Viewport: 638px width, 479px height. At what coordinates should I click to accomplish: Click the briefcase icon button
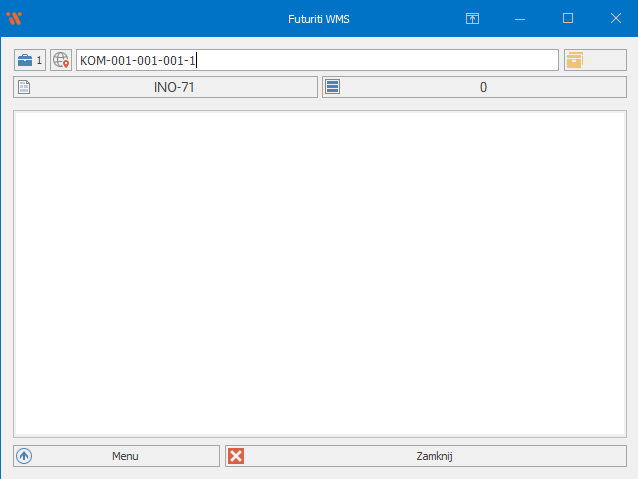(25, 60)
